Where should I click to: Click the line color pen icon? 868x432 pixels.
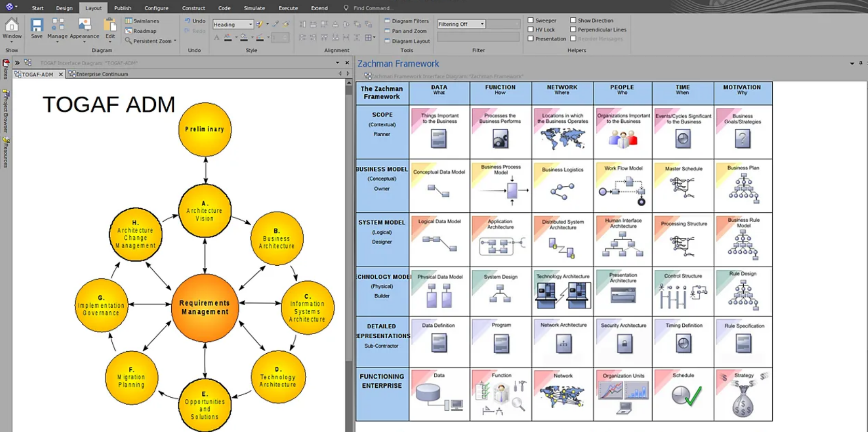pyautogui.click(x=260, y=37)
